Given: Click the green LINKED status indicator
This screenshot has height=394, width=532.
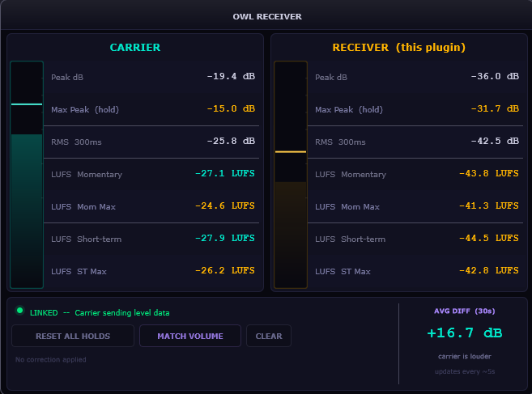Looking at the screenshot, I should [x=20, y=311].
